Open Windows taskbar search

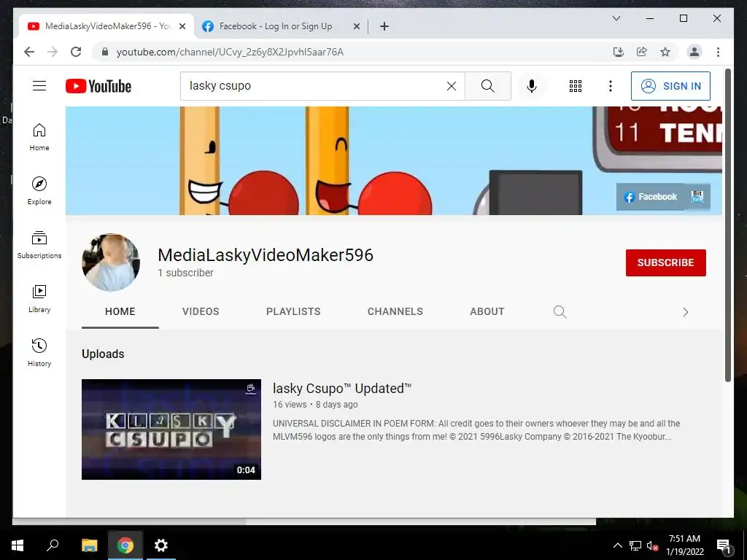pyautogui.click(x=53, y=545)
